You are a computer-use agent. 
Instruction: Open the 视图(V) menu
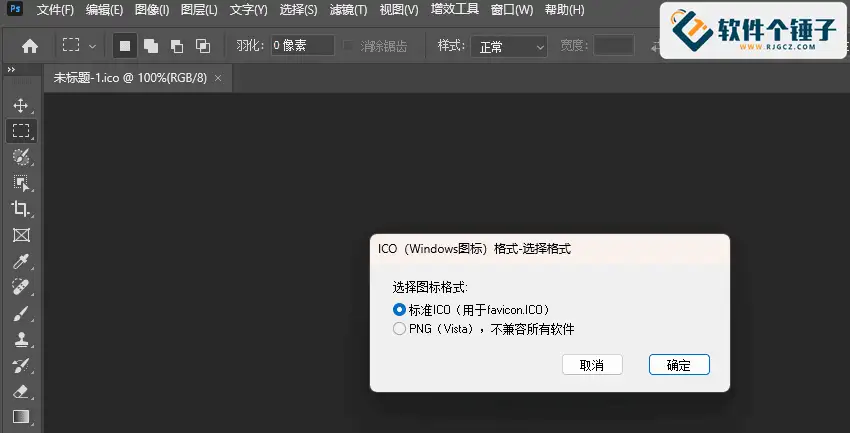click(399, 10)
